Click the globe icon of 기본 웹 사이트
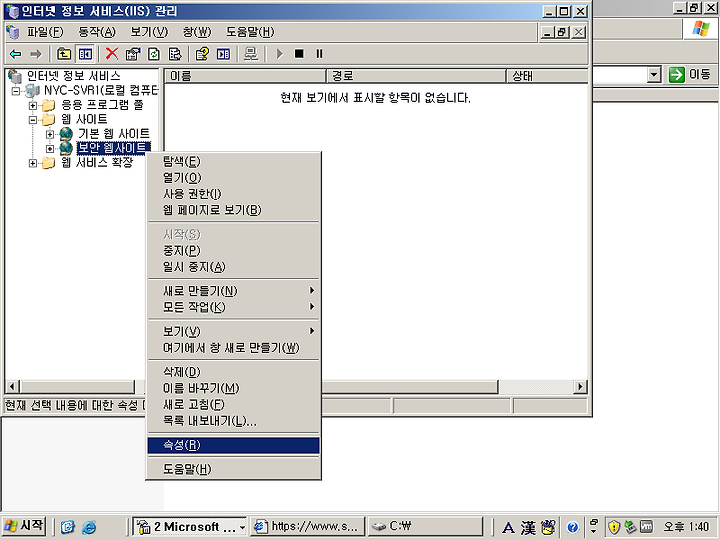The height and width of the screenshot is (540, 720). [66, 134]
